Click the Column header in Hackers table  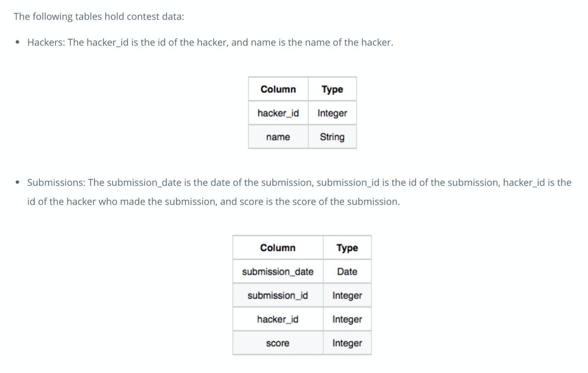pos(278,89)
